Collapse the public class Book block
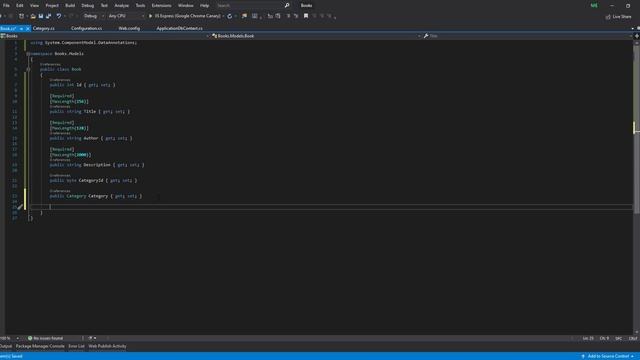This screenshot has height=360, width=640. click(x=28, y=69)
